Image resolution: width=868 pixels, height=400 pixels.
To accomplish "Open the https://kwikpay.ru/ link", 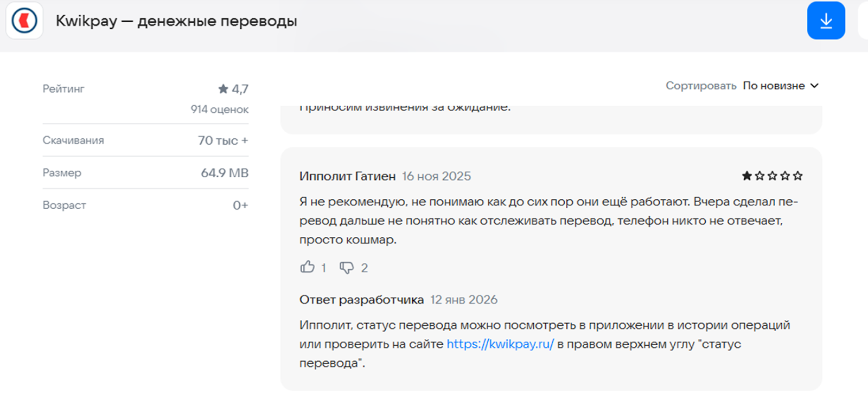I will (500, 344).
